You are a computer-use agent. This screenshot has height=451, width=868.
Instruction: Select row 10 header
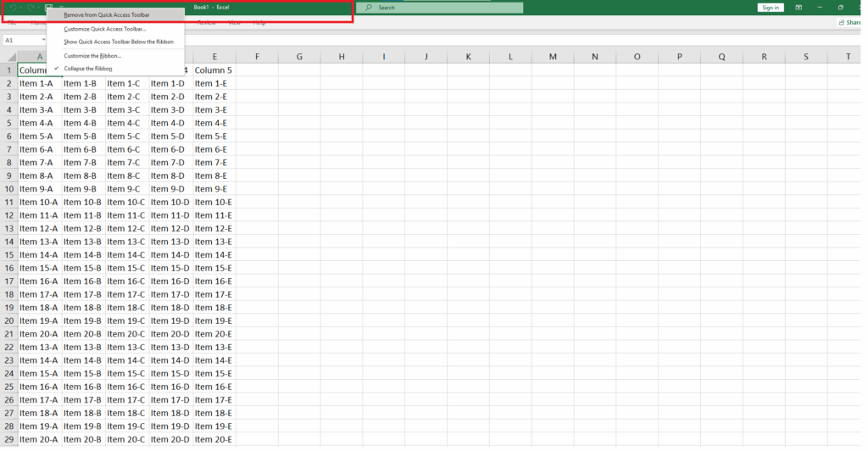[8, 189]
